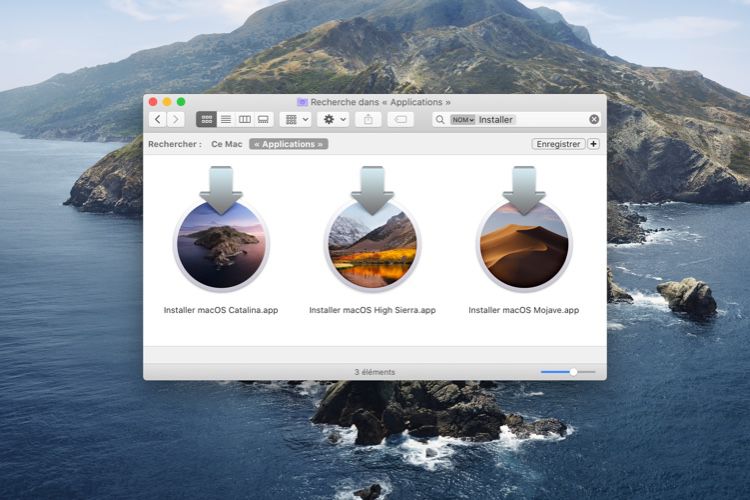The height and width of the screenshot is (500, 750).
Task: Set search scope to « Applications »
Action: pos(288,144)
